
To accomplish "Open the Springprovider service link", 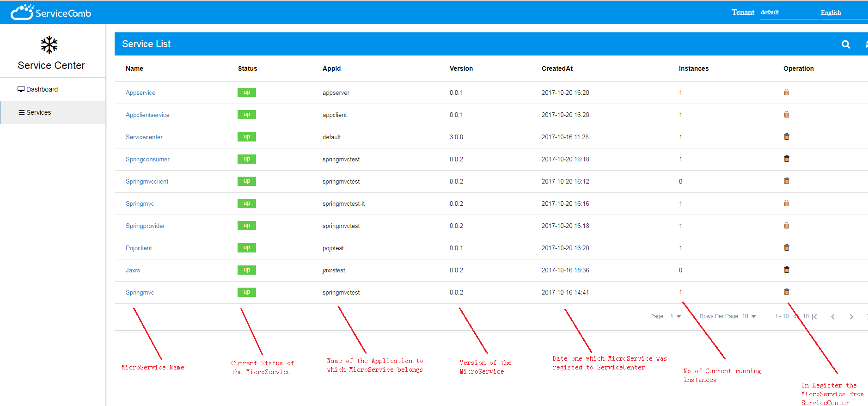I will coord(145,226).
